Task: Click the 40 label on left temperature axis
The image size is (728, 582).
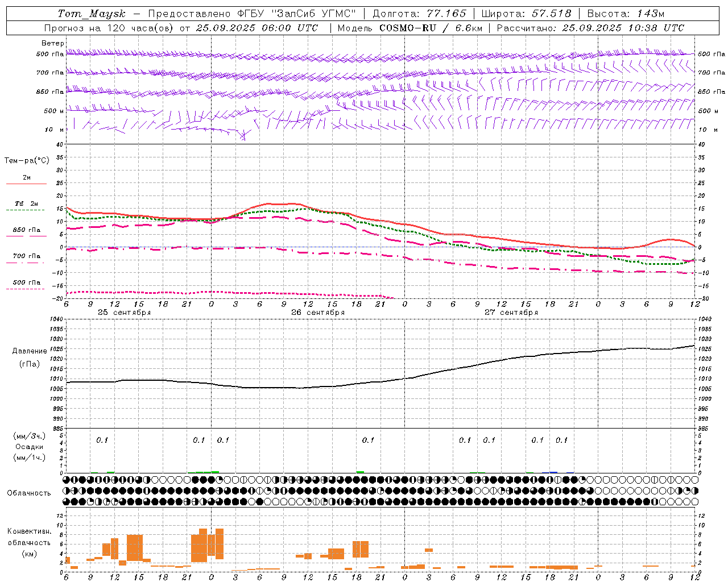Action: [x=59, y=145]
